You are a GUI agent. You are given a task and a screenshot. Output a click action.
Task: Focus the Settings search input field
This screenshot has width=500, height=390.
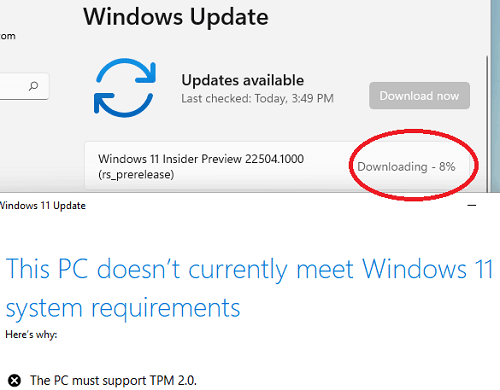pyautogui.click(x=23, y=86)
